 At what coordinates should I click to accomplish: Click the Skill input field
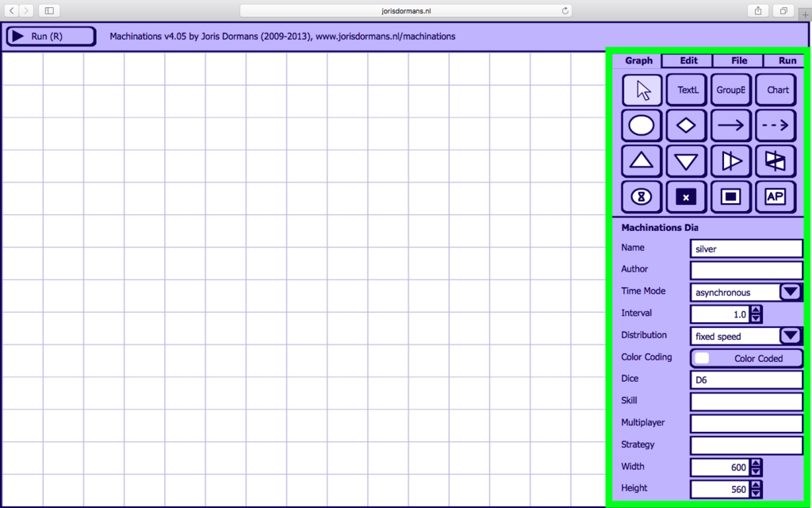[747, 402]
